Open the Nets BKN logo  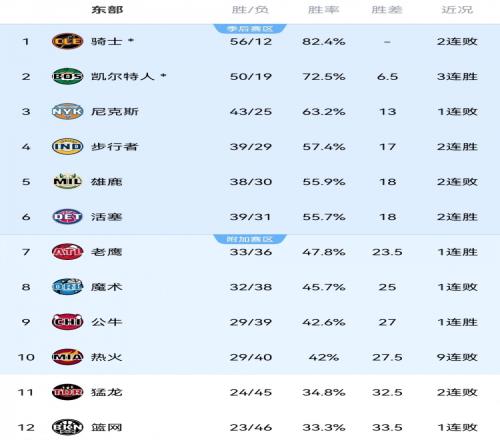pos(67,427)
